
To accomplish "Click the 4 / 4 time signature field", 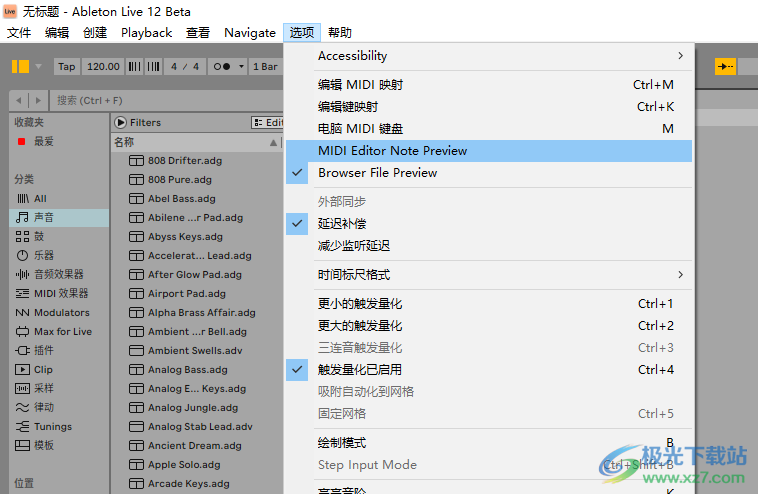I will 185,66.
